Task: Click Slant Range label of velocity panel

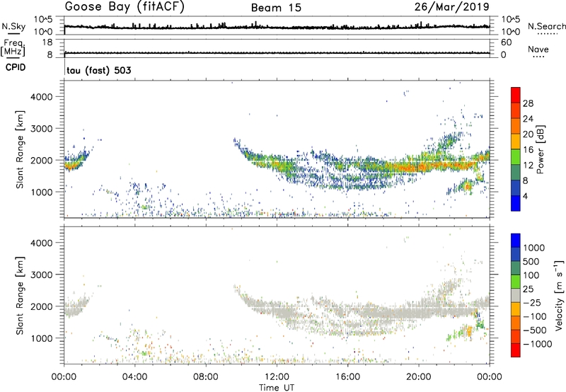Action: 19,295
